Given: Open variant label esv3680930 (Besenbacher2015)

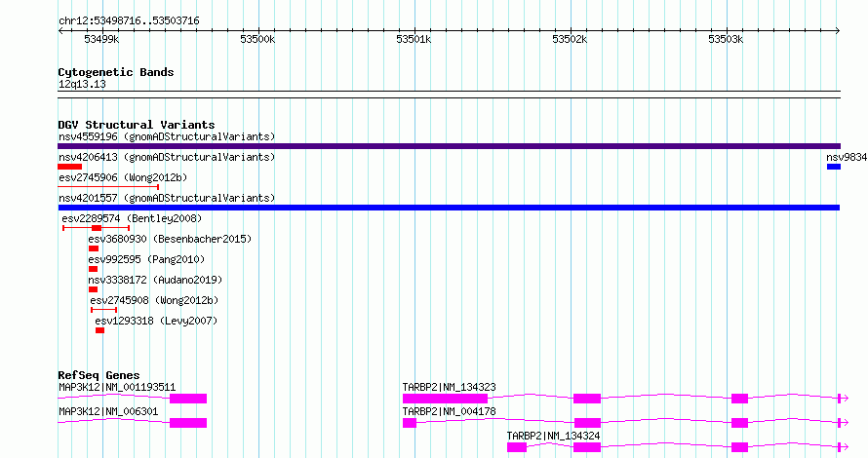Looking at the screenshot, I should click(170, 239).
